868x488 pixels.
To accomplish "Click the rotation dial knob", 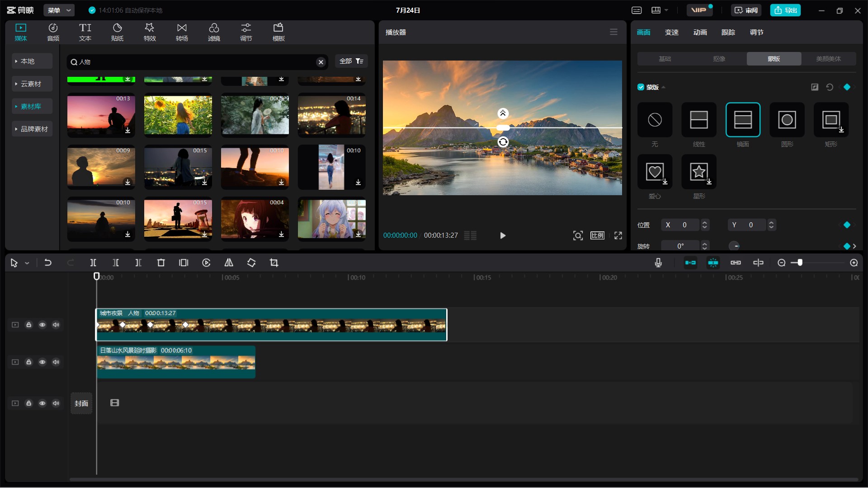I will [x=734, y=246].
